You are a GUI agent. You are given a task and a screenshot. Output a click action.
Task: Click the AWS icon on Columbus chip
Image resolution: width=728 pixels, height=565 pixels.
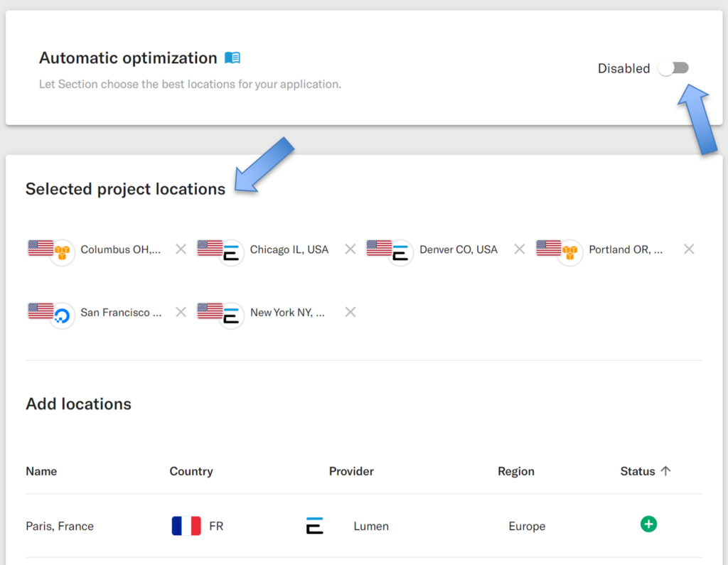pos(63,253)
